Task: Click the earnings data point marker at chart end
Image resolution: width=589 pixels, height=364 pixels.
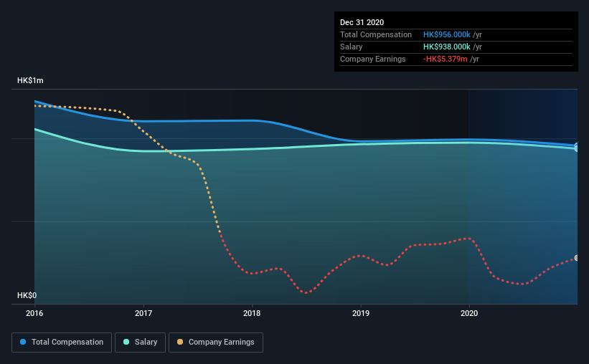Action: click(576, 258)
